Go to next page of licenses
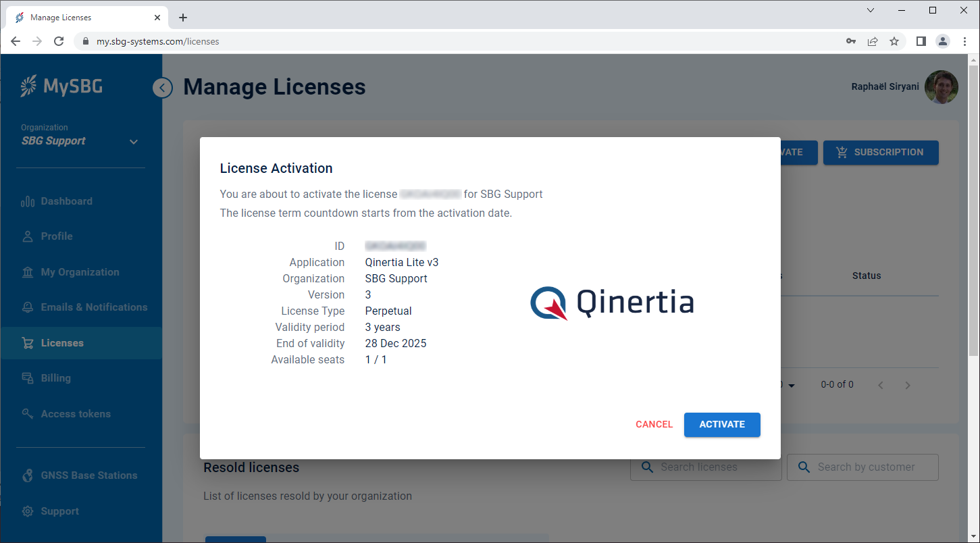This screenshot has height=543, width=980. (908, 386)
